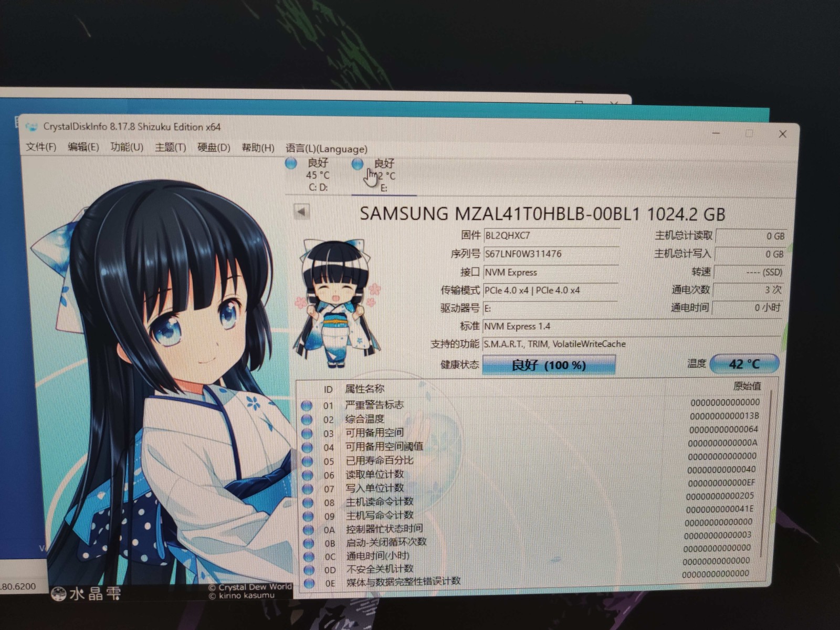Select the E: disk tab
840x630 pixels.
pos(384,176)
